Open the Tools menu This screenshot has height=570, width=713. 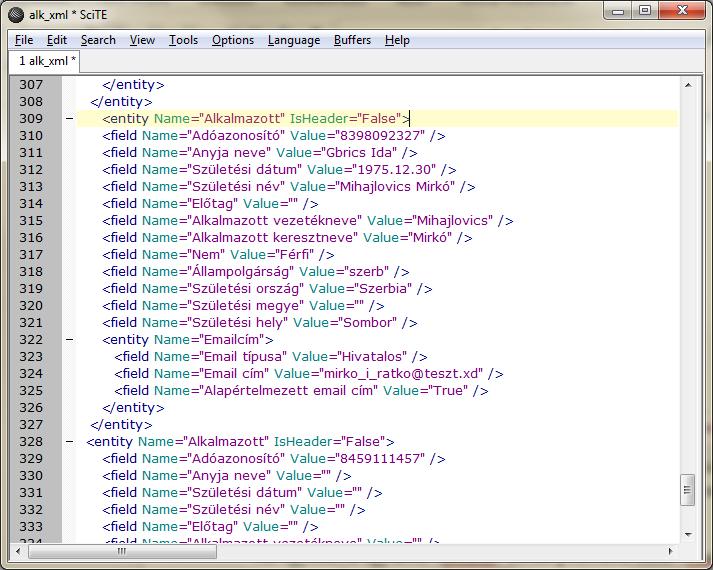point(183,40)
